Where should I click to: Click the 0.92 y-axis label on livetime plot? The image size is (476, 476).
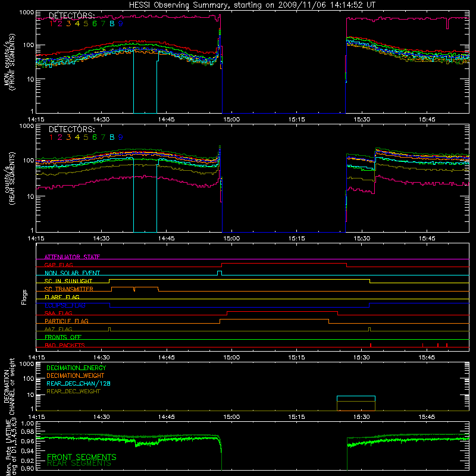(27, 460)
